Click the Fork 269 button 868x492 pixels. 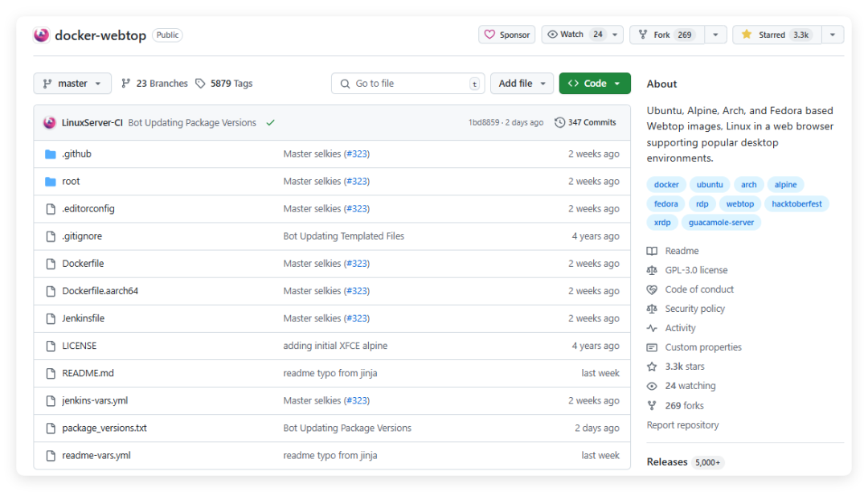[667, 35]
